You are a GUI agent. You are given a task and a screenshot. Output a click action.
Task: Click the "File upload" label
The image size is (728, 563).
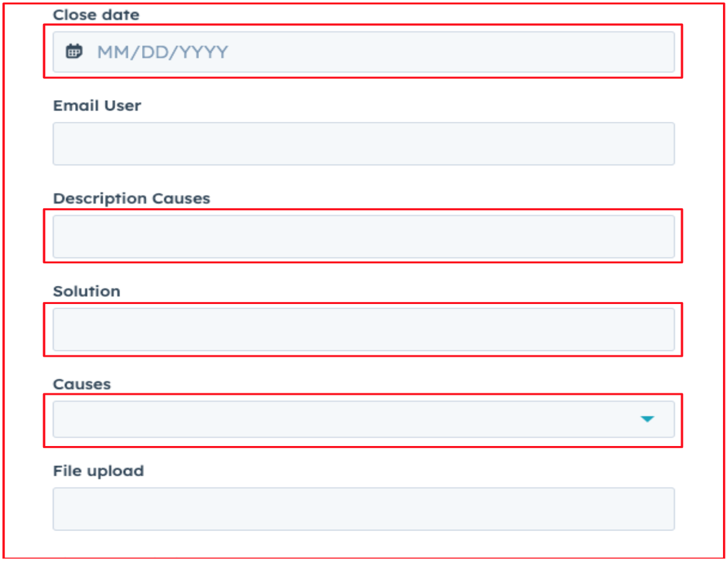pyautogui.click(x=98, y=470)
